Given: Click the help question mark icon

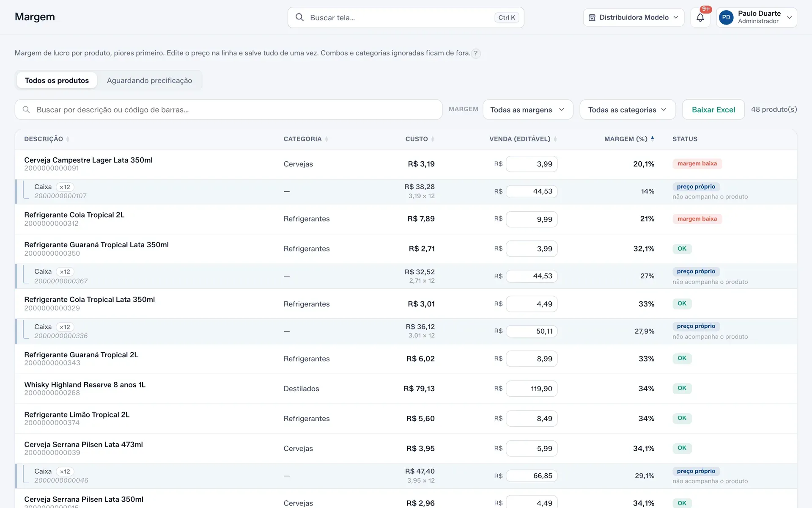Looking at the screenshot, I should [476, 53].
